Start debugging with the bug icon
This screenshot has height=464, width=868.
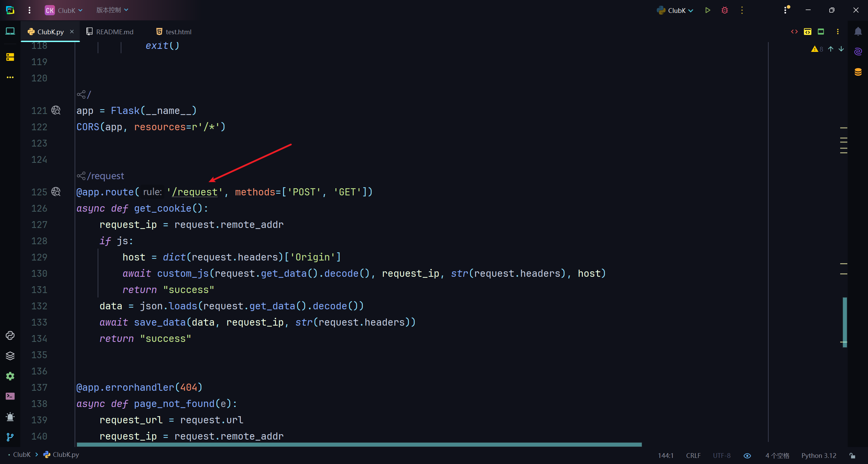pos(725,10)
